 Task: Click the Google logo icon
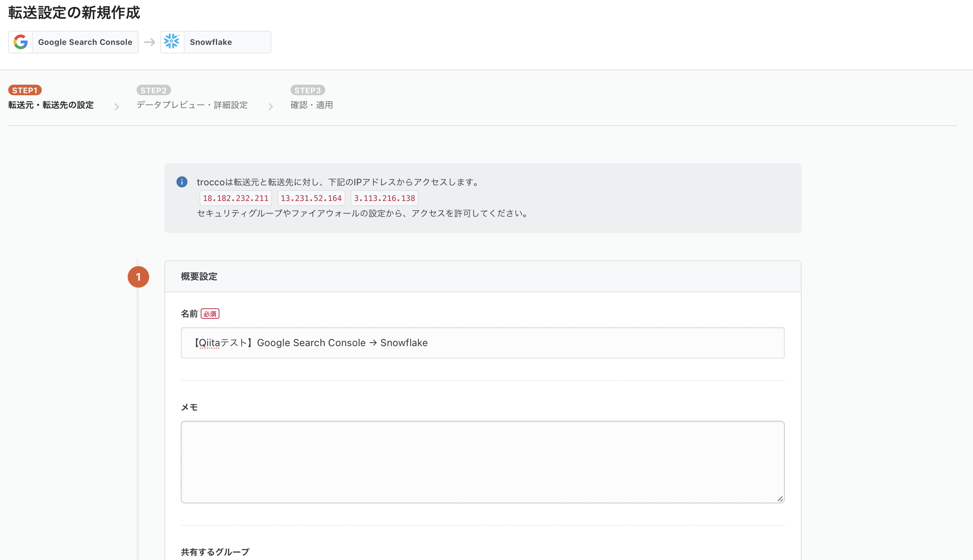coord(21,42)
